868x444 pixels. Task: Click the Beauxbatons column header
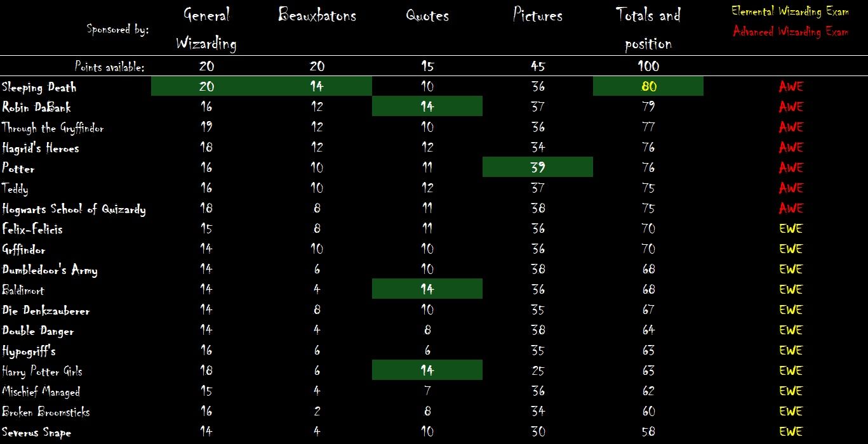(x=317, y=16)
